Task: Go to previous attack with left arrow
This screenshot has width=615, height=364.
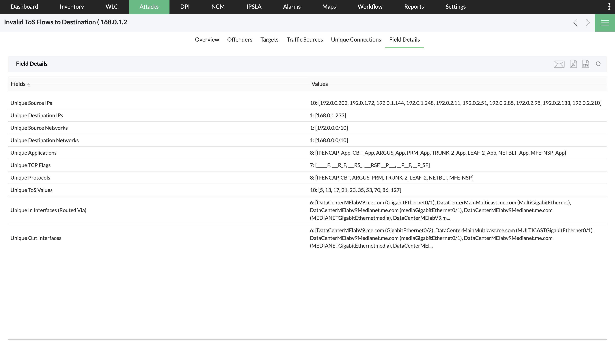Action: tap(575, 23)
